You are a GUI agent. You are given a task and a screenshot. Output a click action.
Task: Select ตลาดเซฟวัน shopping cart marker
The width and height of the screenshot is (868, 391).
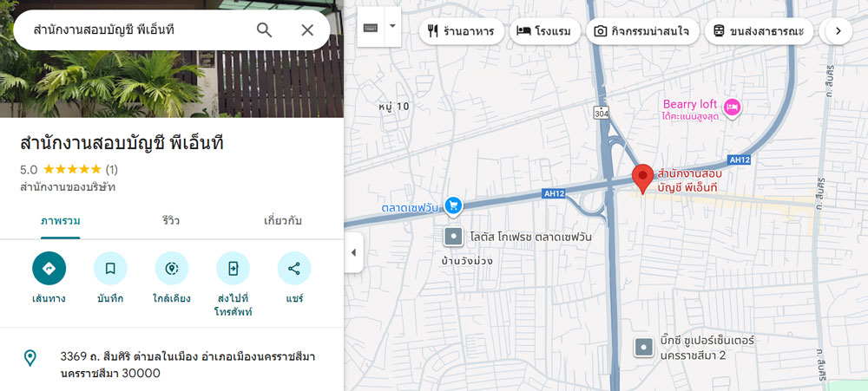click(452, 205)
